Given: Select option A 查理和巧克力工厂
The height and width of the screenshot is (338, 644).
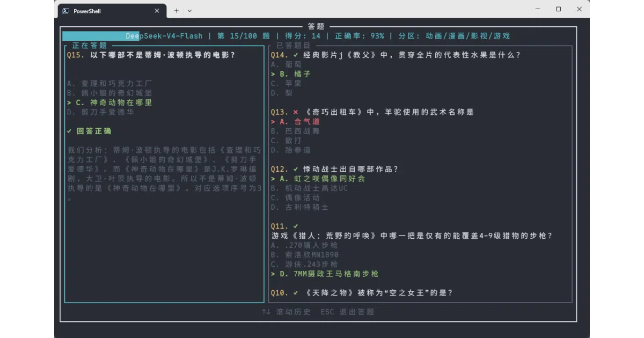Looking at the screenshot, I should point(109,84).
